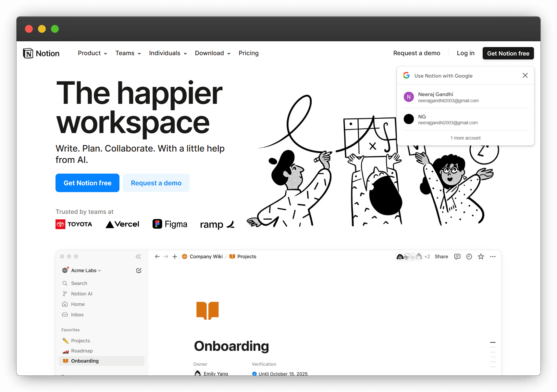Screen dimensions: 557x392
Task: Click the collaborator avatars group near Share
Action: 409,257
